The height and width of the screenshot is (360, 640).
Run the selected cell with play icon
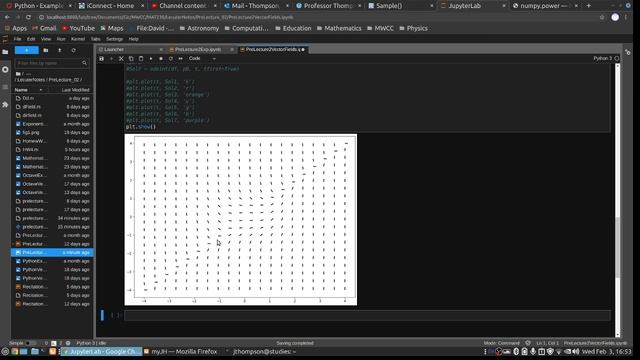[151, 59]
